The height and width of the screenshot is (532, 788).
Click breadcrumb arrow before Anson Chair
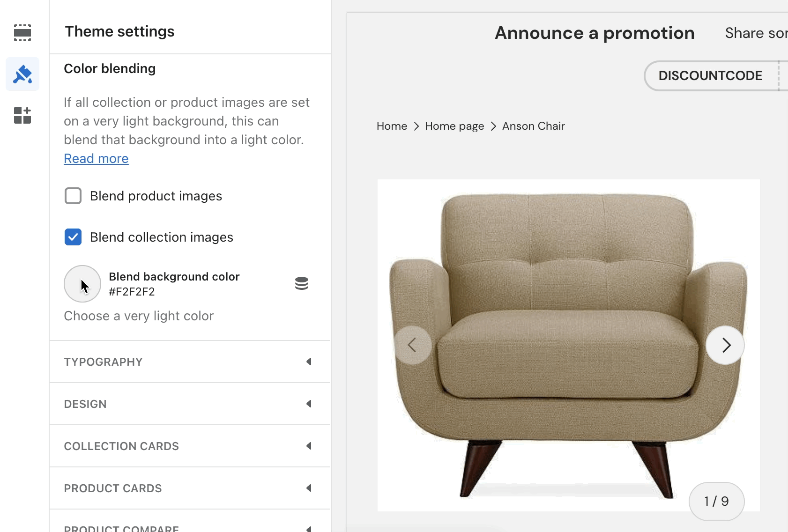(x=493, y=126)
